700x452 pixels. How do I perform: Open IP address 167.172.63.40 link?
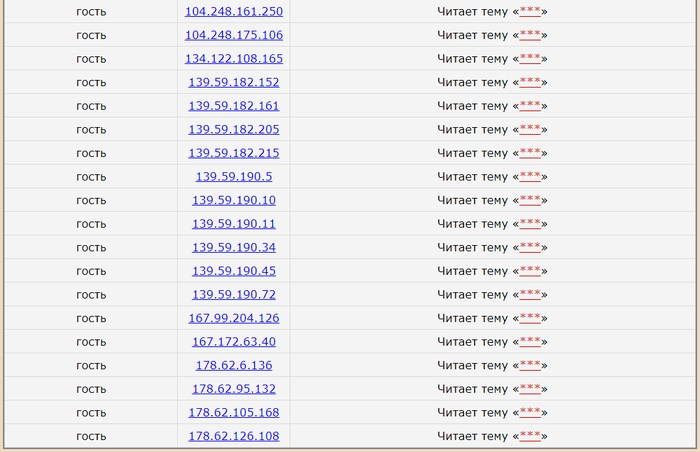(x=234, y=342)
